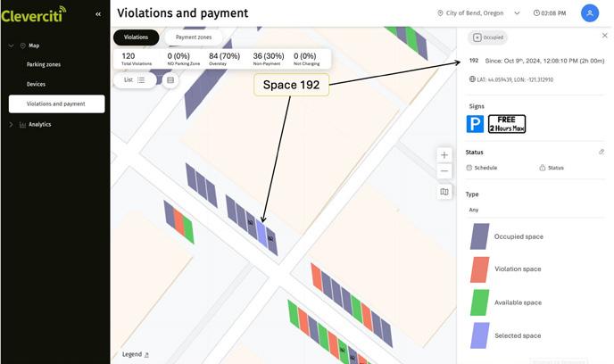Image resolution: width=614 pixels, height=364 pixels.
Task: Select the Schedule option under Status
Action: [482, 168]
